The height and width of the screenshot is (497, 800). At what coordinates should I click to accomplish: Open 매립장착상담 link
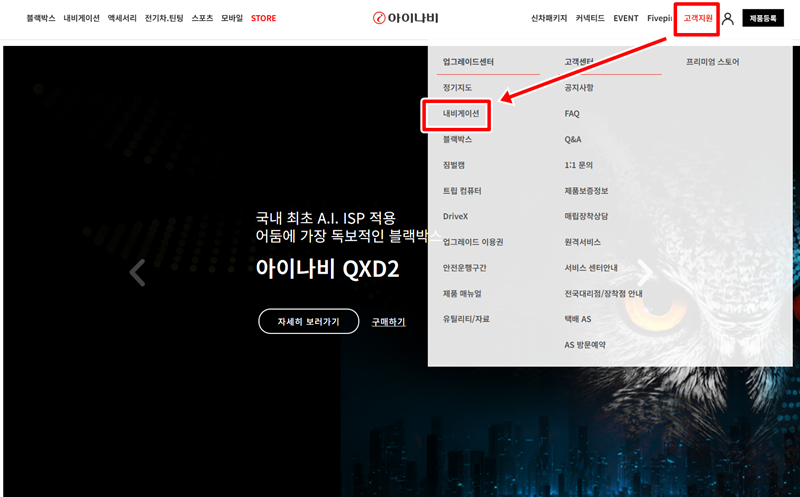click(x=586, y=216)
